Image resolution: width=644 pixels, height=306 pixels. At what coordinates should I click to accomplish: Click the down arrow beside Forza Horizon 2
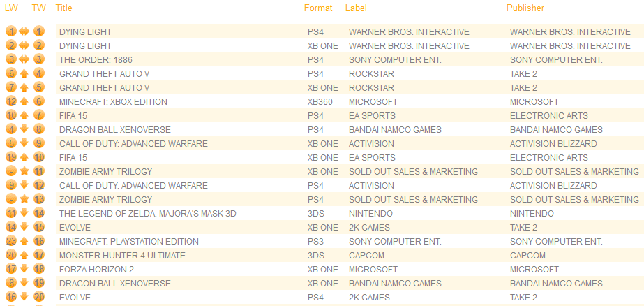pyautogui.click(x=24, y=270)
